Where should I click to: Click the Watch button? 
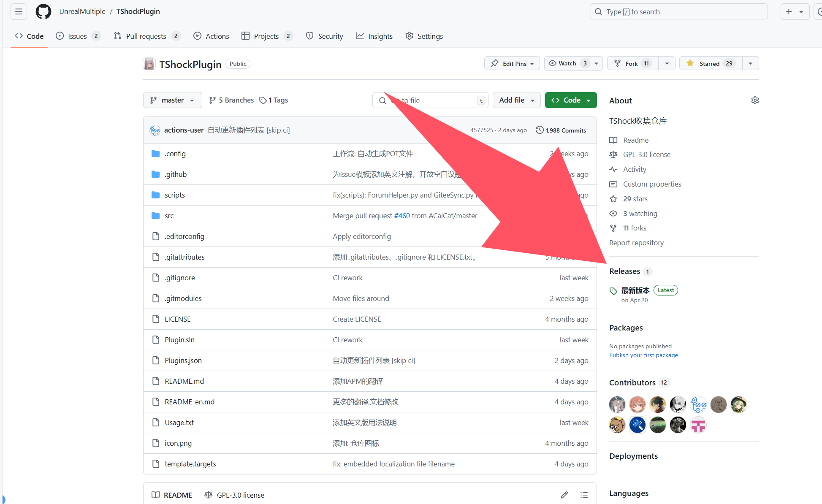click(x=567, y=63)
